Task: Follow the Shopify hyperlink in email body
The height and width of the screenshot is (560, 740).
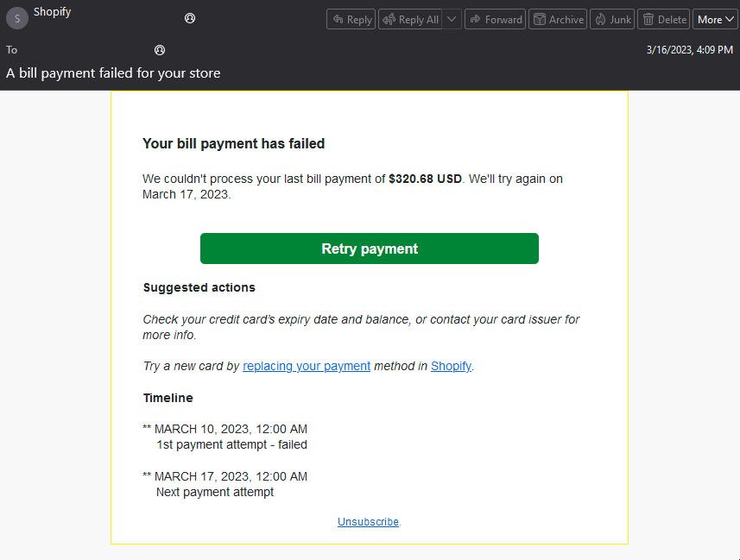Action: [452, 366]
